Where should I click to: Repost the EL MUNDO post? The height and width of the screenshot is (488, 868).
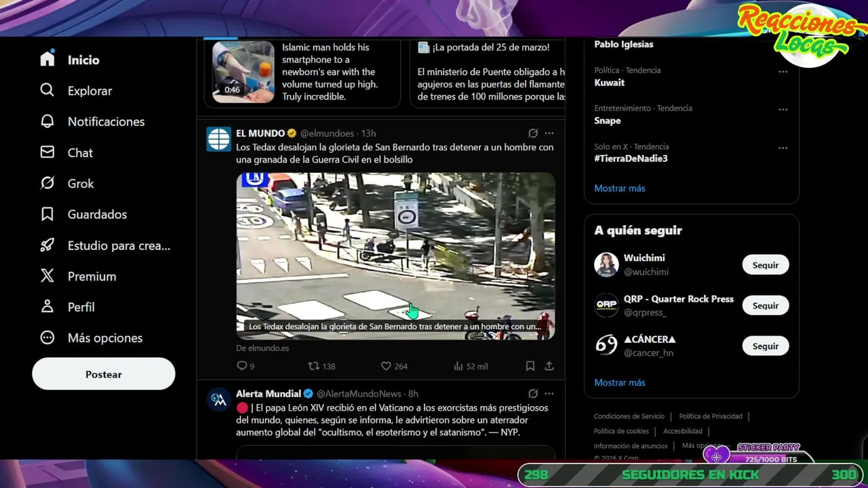(x=322, y=366)
